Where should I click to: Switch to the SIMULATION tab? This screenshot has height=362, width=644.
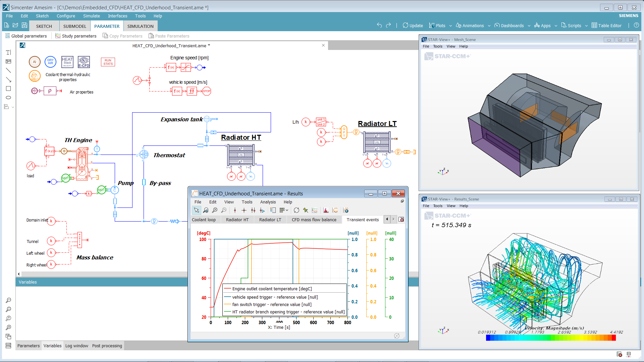pyautogui.click(x=140, y=26)
